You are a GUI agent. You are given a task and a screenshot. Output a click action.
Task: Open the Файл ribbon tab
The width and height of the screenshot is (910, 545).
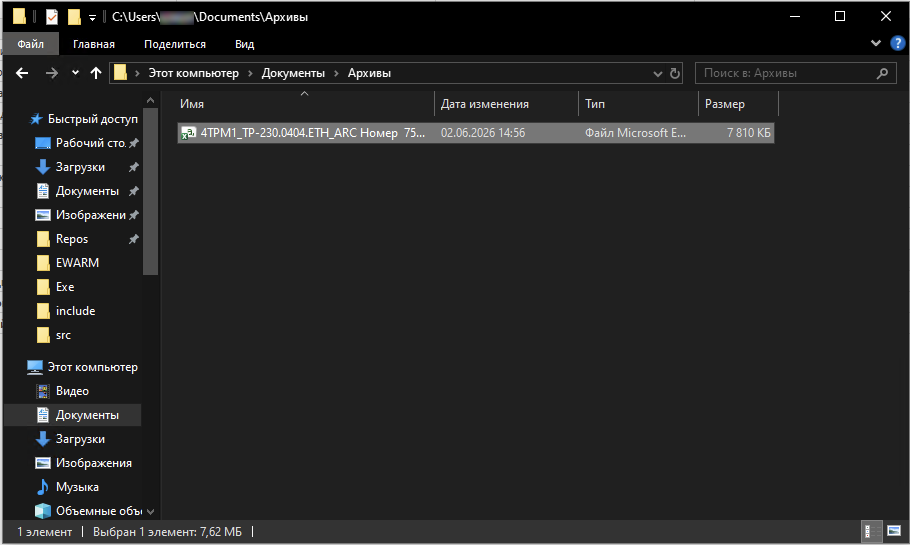coord(31,44)
